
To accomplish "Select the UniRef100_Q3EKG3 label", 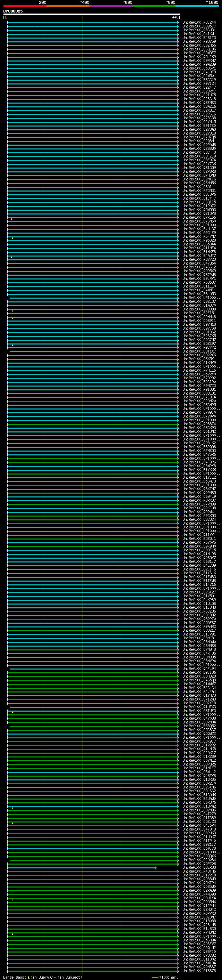I will (x=199, y=868).
